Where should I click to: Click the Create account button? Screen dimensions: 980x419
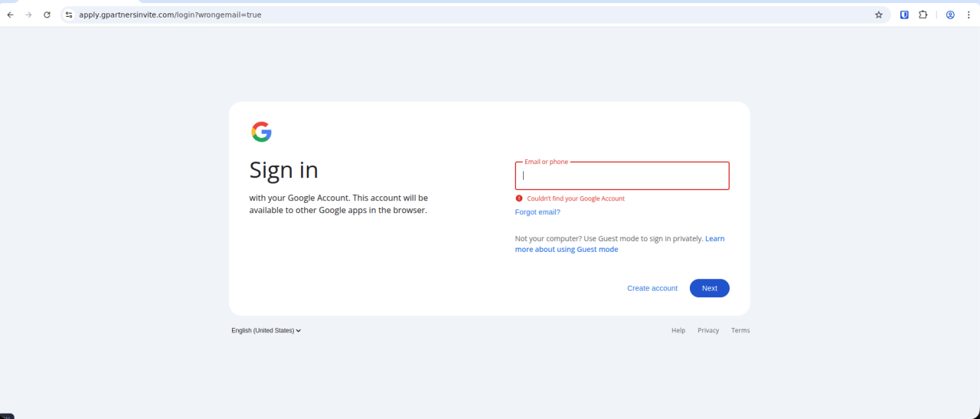(x=652, y=288)
